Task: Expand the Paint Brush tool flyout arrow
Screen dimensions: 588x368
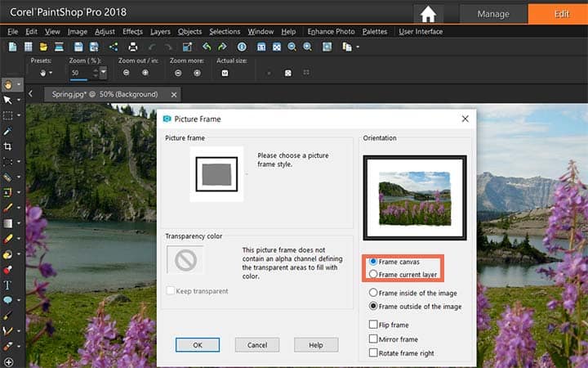Action: pos(19,208)
